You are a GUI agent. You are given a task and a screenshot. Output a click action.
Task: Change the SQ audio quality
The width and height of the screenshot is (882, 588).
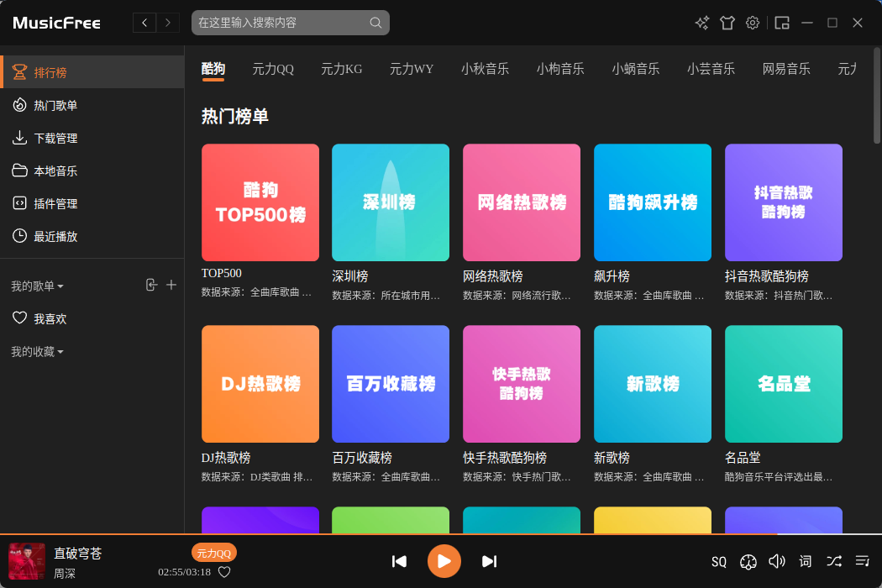719,562
